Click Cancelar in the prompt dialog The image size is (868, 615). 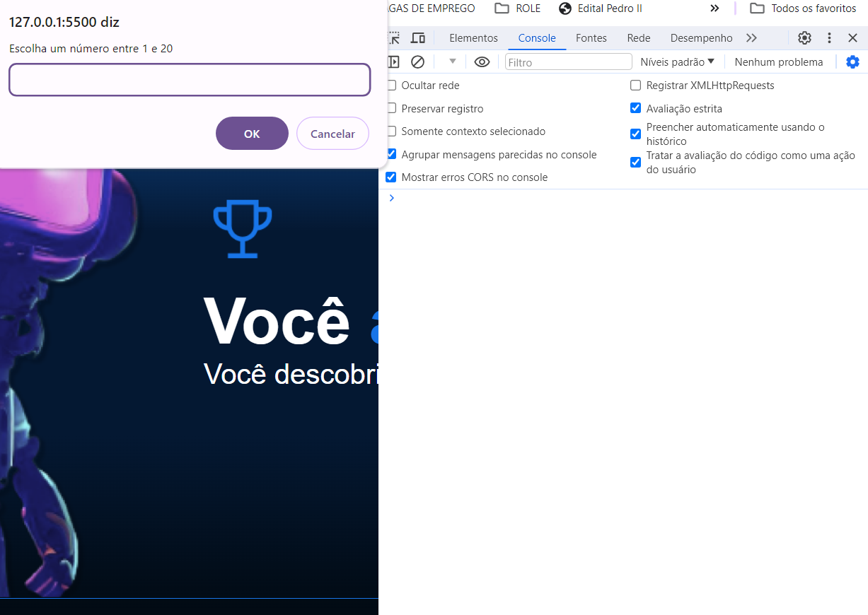pos(332,134)
